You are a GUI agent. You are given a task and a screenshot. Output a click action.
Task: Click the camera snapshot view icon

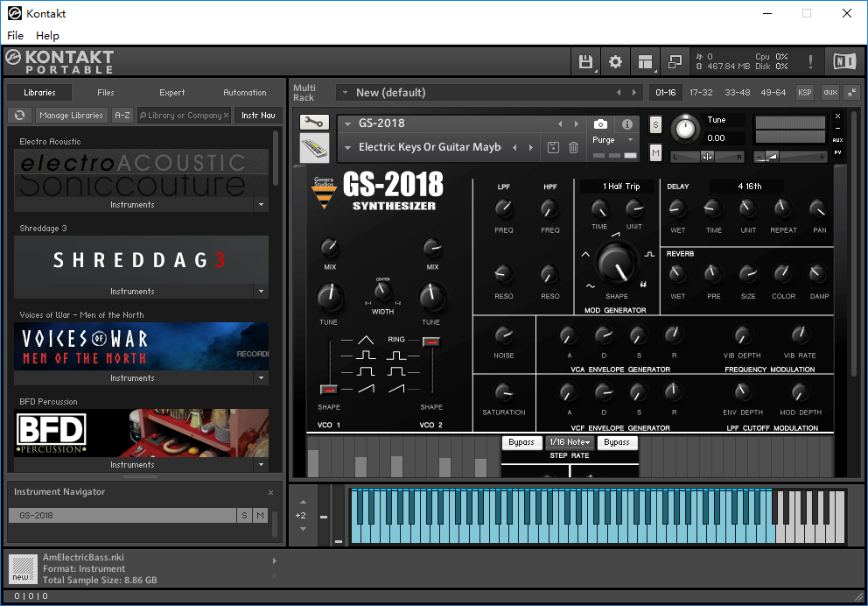pyautogui.click(x=600, y=123)
